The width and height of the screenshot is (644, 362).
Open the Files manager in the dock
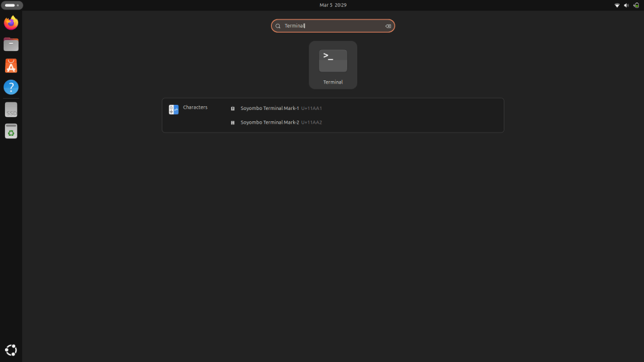pos(11,45)
